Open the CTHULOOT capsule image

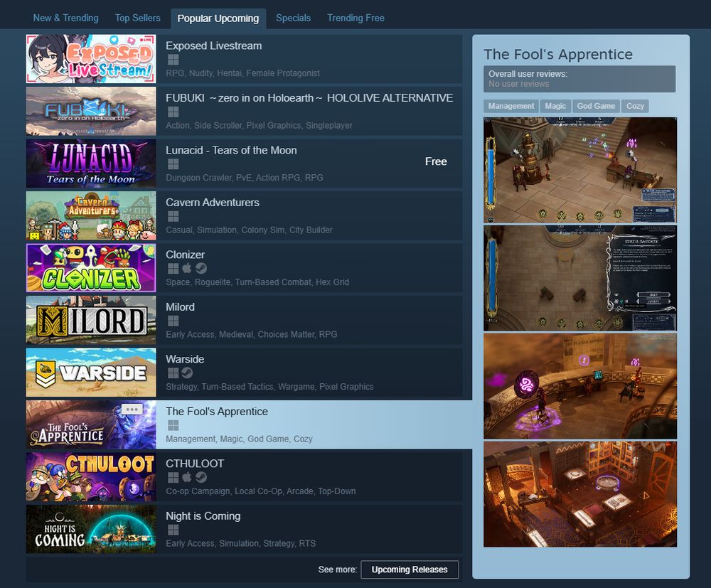[x=91, y=477]
